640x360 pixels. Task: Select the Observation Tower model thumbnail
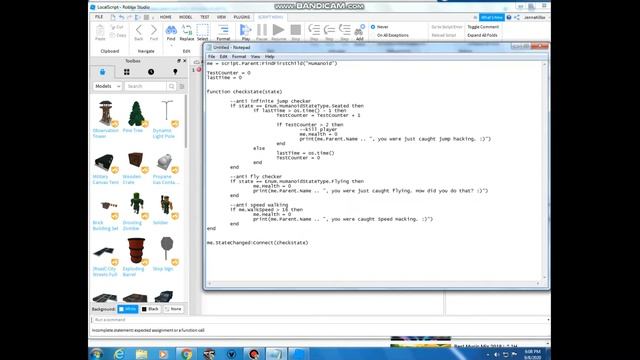[x=105, y=113]
